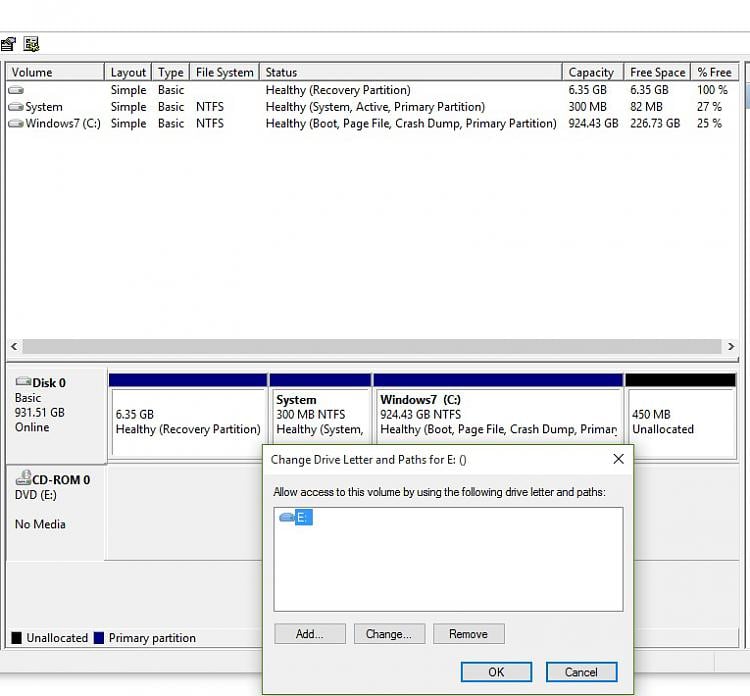Click the Properties toolbar icon
750x696 pixels.
point(8,44)
